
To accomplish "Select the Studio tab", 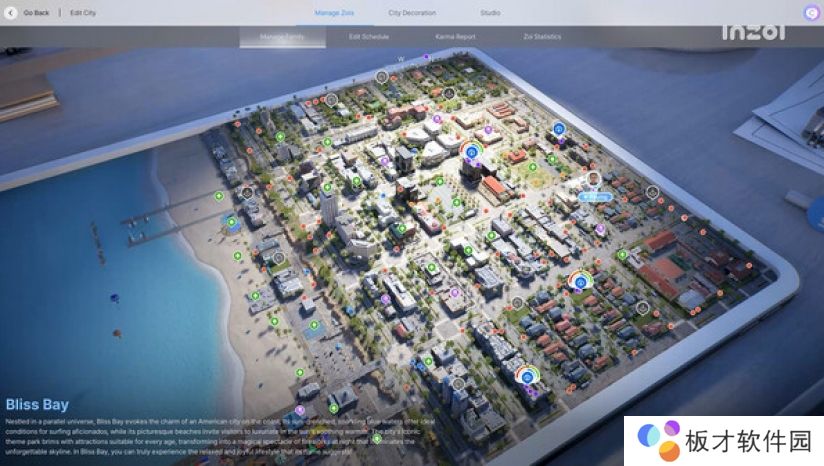I will pyautogui.click(x=490, y=13).
